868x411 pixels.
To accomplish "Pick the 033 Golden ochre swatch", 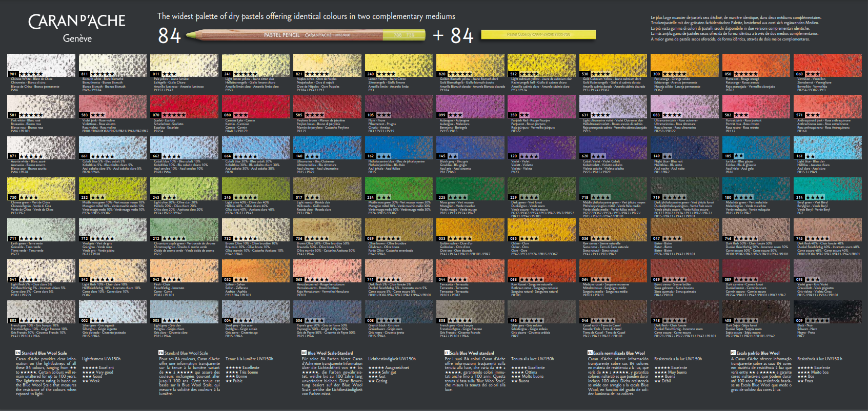I will tap(470, 230).
